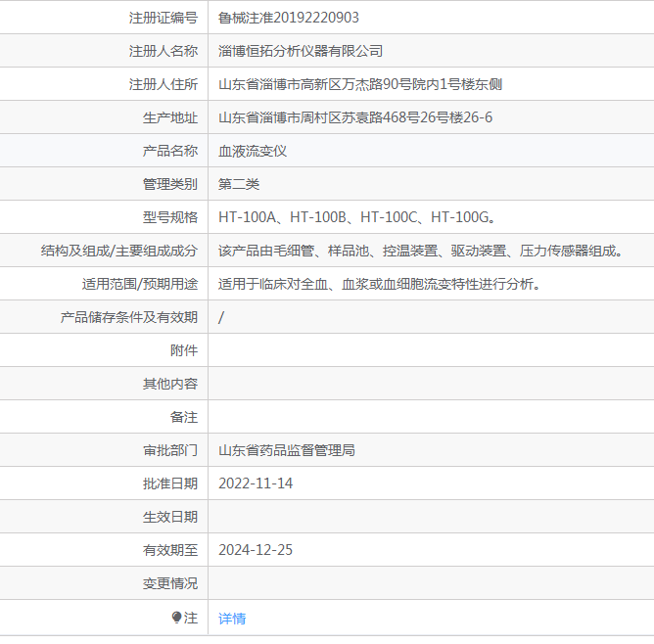Click the 批准日期 label
Viewport: 654px width, 644px height.
(170, 483)
